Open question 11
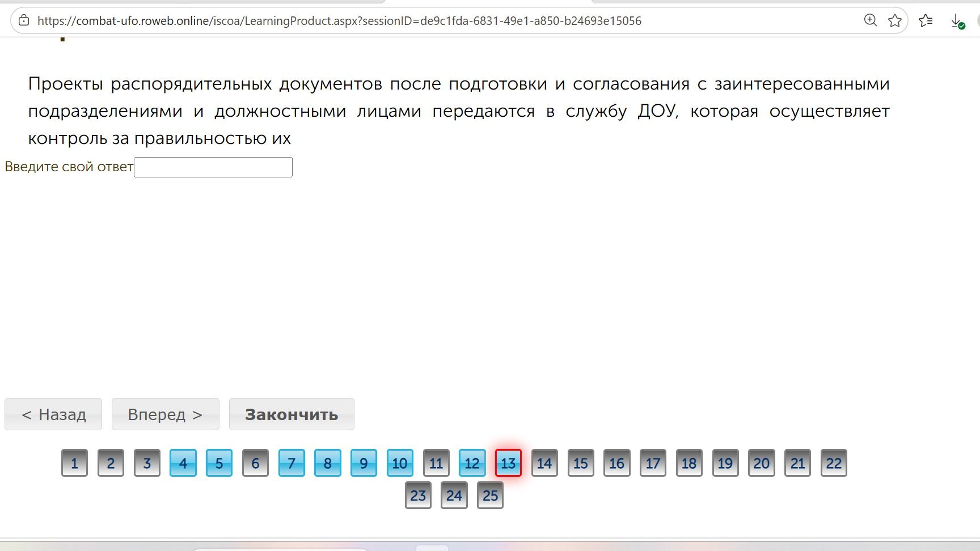Screen dimensions: 980x551 pyautogui.click(x=436, y=463)
